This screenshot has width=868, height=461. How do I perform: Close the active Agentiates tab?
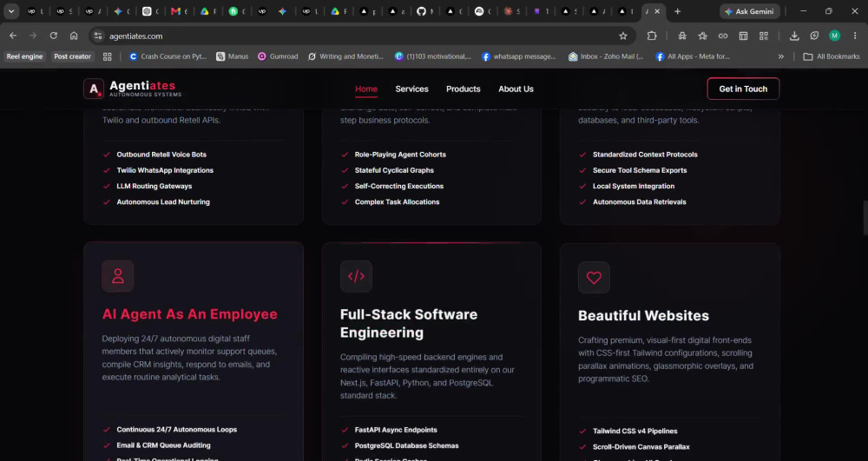click(x=657, y=11)
